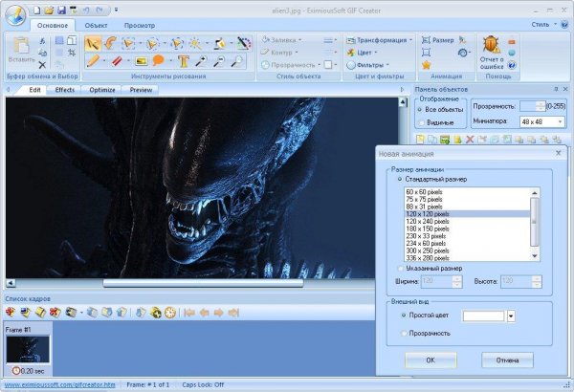Viewport: 574px width, 392px height.
Task: Click the bug report icon
Action: tap(491, 45)
